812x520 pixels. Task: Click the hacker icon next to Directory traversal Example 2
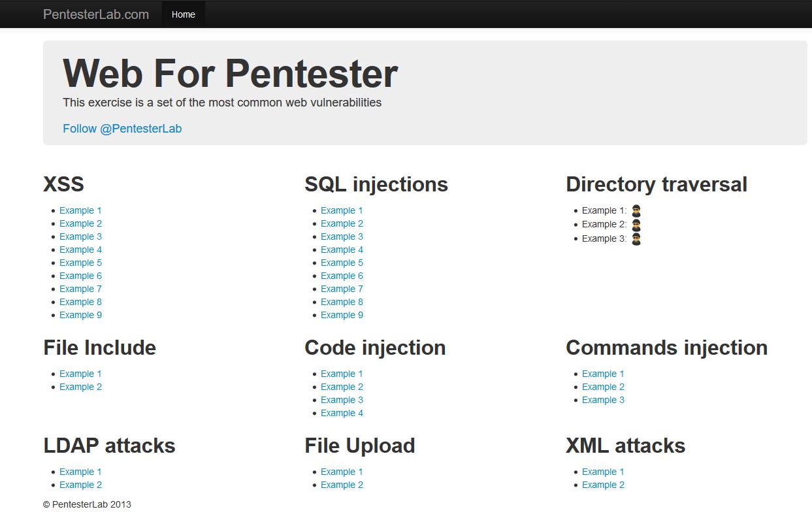636,225
